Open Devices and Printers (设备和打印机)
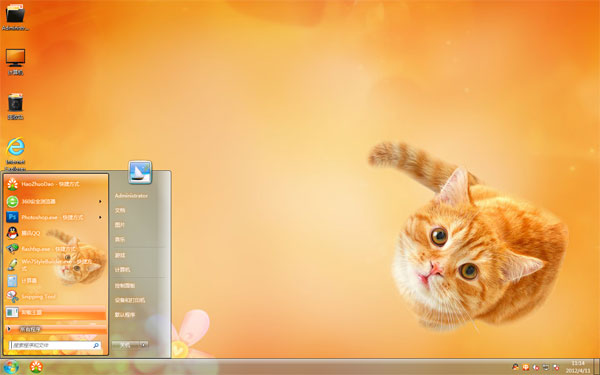The image size is (600, 375). (x=130, y=300)
